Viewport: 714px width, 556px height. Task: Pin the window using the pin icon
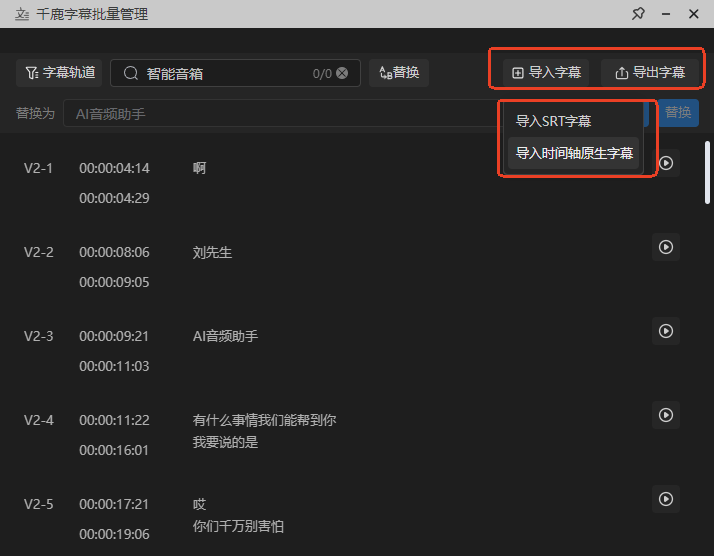point(638,14)
